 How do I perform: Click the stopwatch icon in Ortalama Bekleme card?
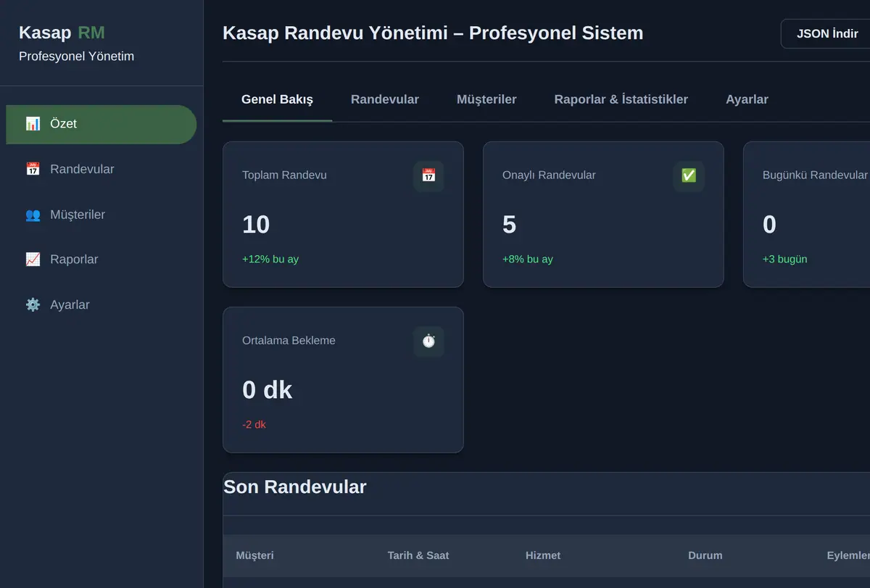click(428, 341)
